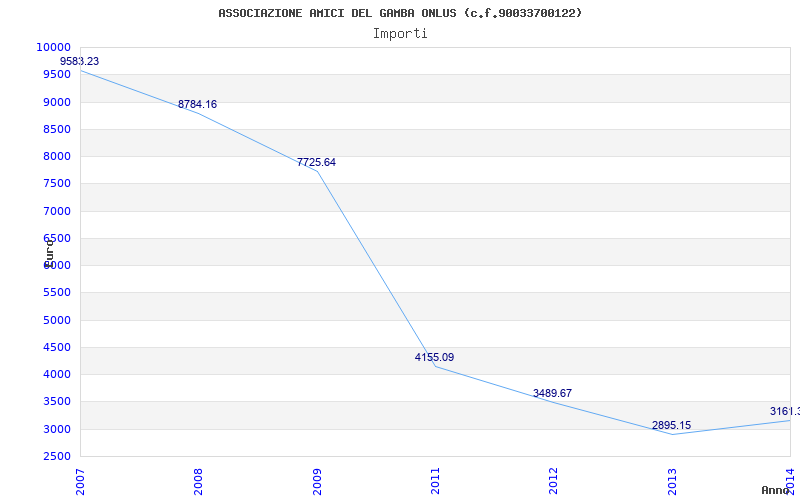Select the 4155.09 data label
800x500 pixels.
tap(434, 358)
